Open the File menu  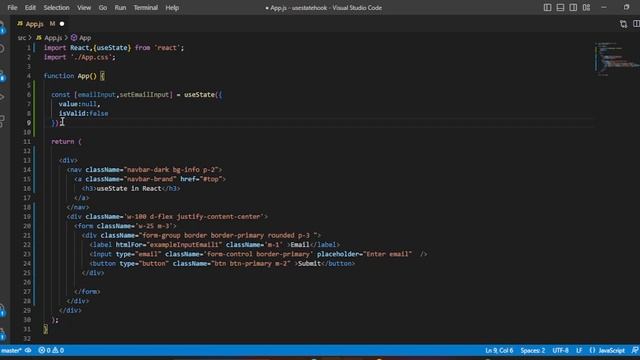[12, 8]
